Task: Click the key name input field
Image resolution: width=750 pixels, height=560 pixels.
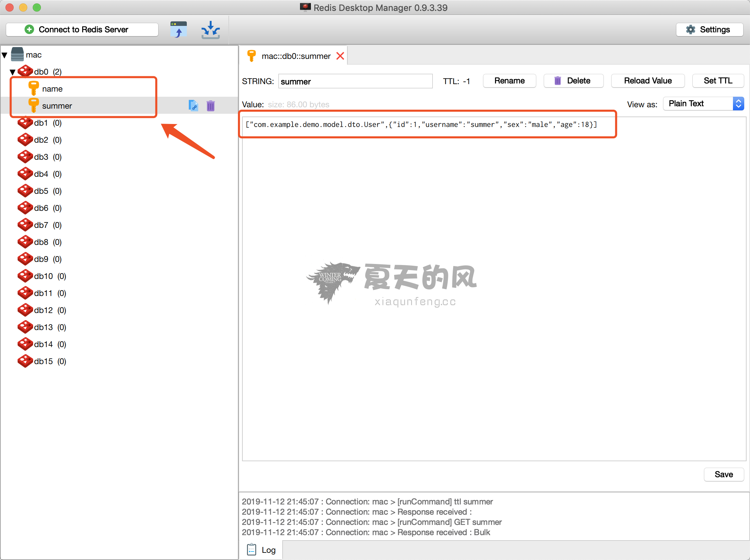Action: pos(355,81)
